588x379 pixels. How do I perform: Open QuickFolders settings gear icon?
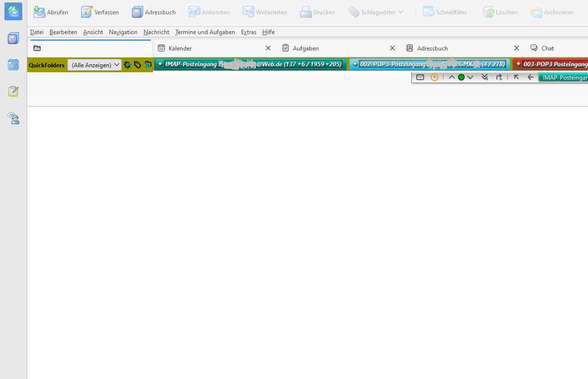(x=128, y=65)
